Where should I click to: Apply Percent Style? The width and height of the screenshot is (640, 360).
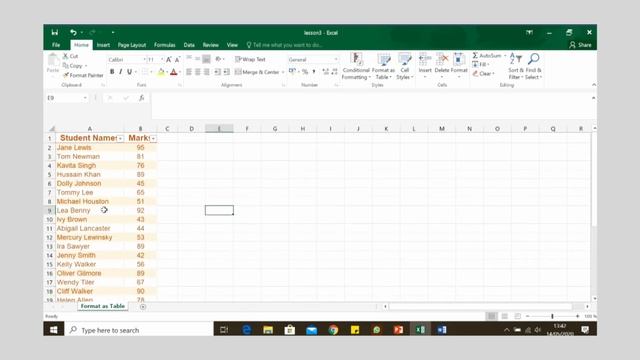click(x=305, y=72)
